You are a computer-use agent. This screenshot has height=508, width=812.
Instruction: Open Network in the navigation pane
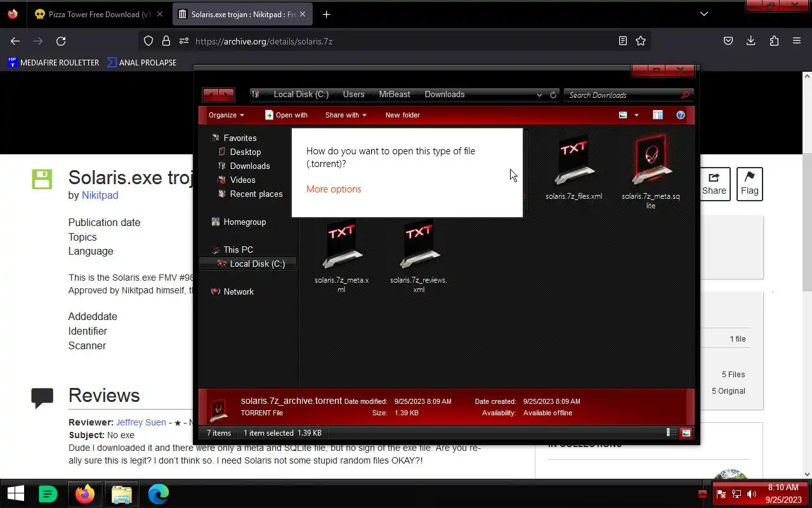tap(239, 291)
